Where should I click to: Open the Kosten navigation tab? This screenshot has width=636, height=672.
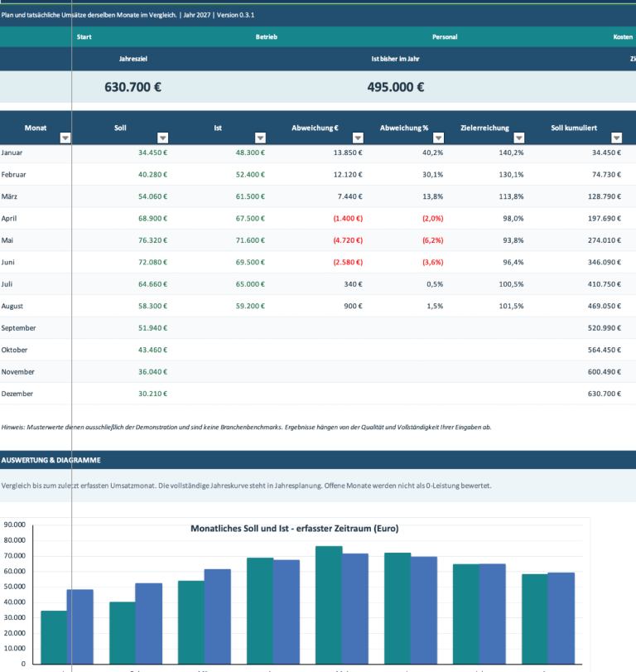pos(623,36)
